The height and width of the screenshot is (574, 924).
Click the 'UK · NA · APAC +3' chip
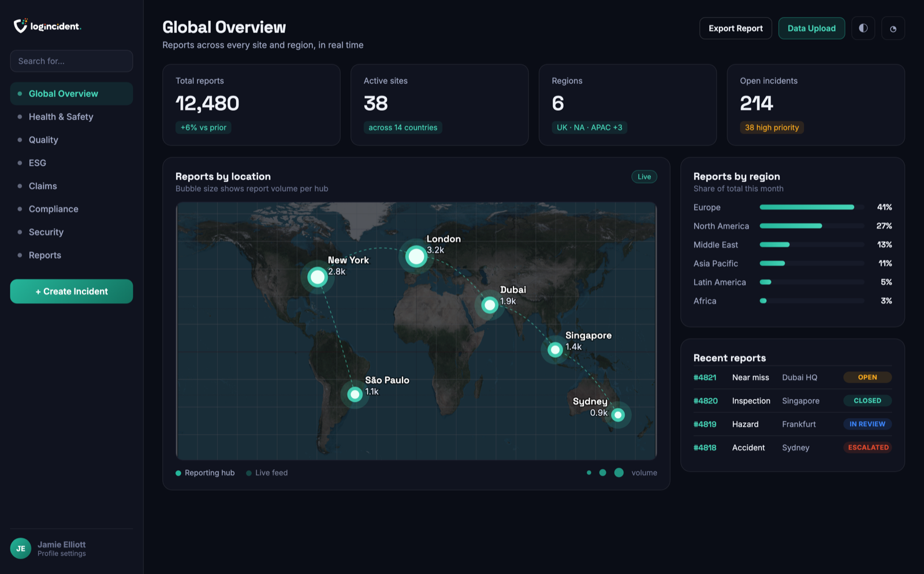590,128
